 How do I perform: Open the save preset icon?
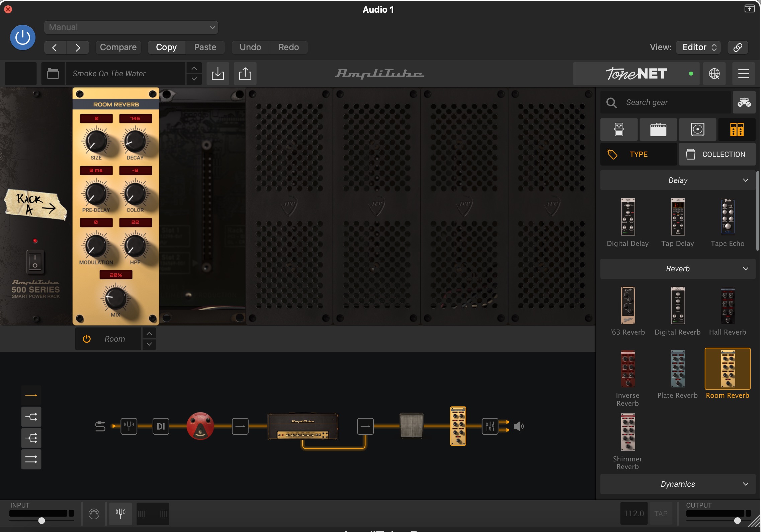coord(218,73)
